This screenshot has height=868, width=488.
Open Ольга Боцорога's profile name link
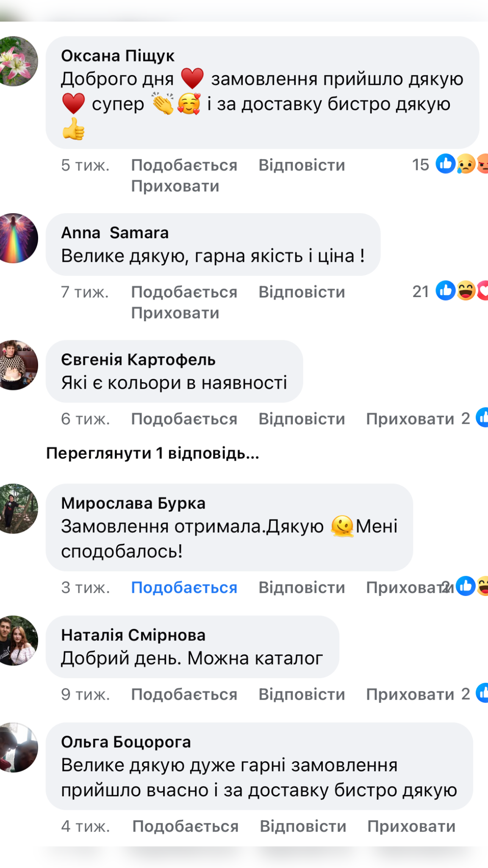point(126,742)
